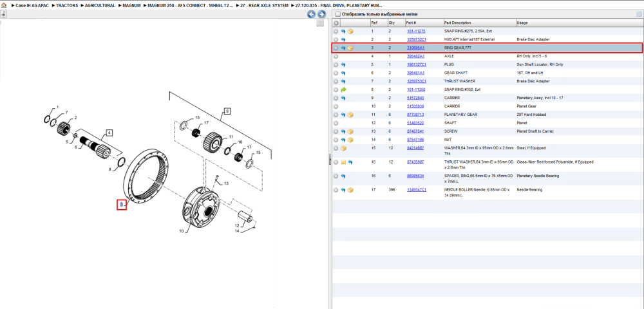Sort by the Qty column header
Image resolution: width=644 pixels, height=309 pixels.
pyautogui.click(x=396, y=23)
